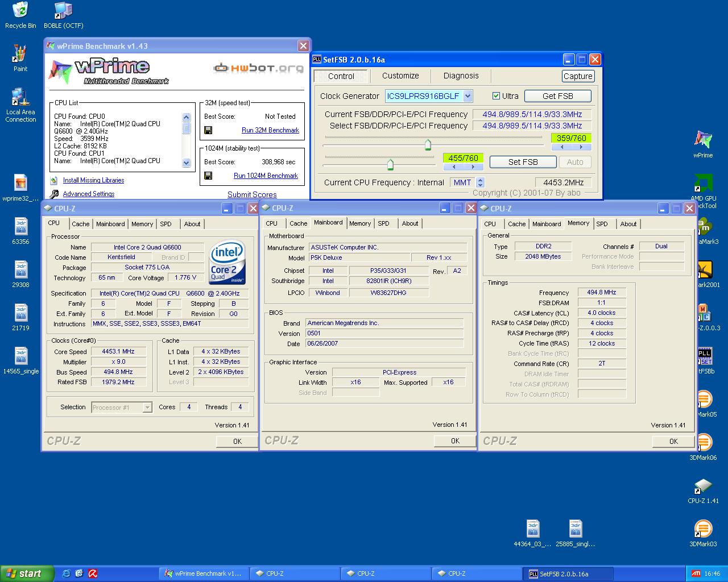This screenshot has height=582, width=728.
Task: Open the Recycle Bin desktop icon
Action: tap(20, 15)
